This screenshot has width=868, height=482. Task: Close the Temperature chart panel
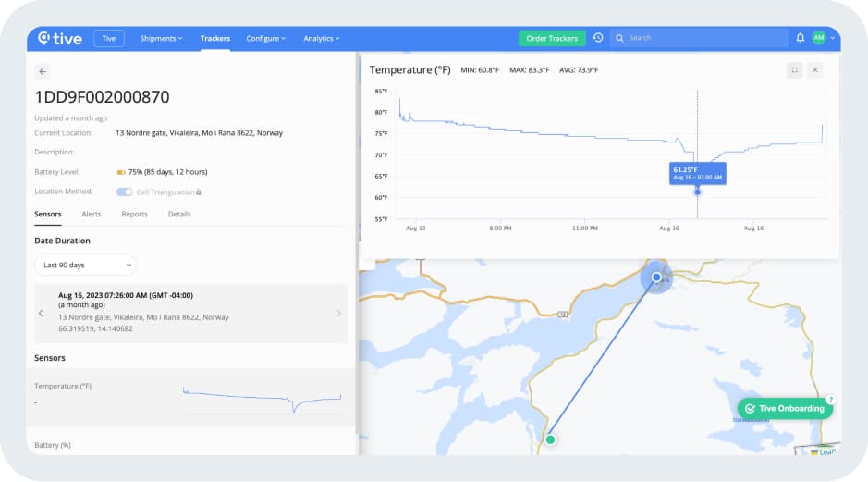click(814, 70)
